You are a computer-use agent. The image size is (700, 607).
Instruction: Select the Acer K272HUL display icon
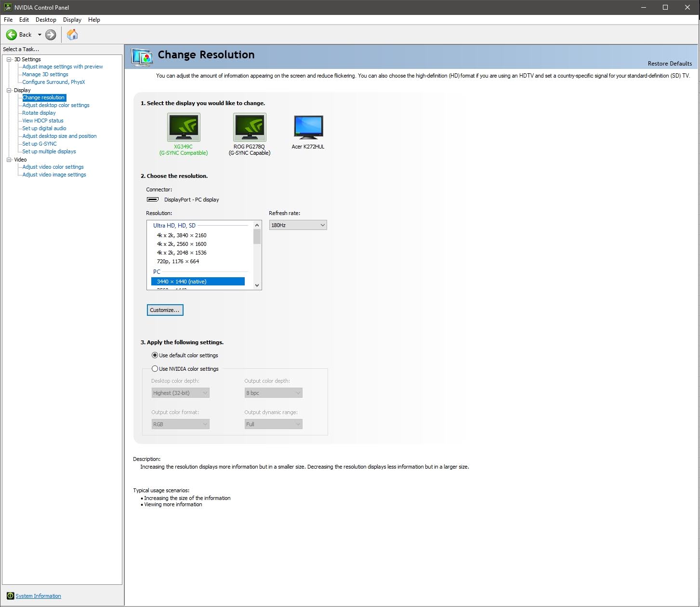308,127
